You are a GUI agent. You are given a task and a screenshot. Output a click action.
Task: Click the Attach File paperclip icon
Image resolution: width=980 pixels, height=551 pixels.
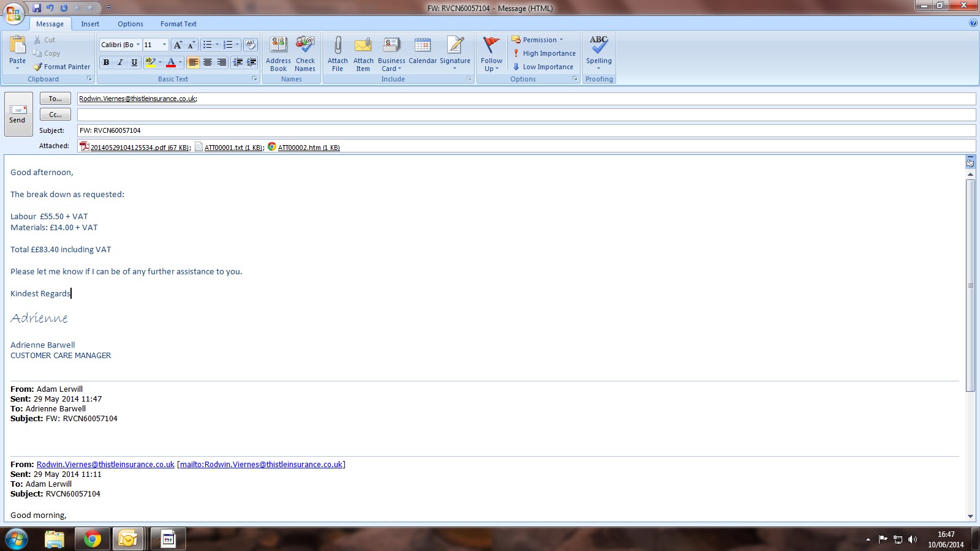pos(337,46)
